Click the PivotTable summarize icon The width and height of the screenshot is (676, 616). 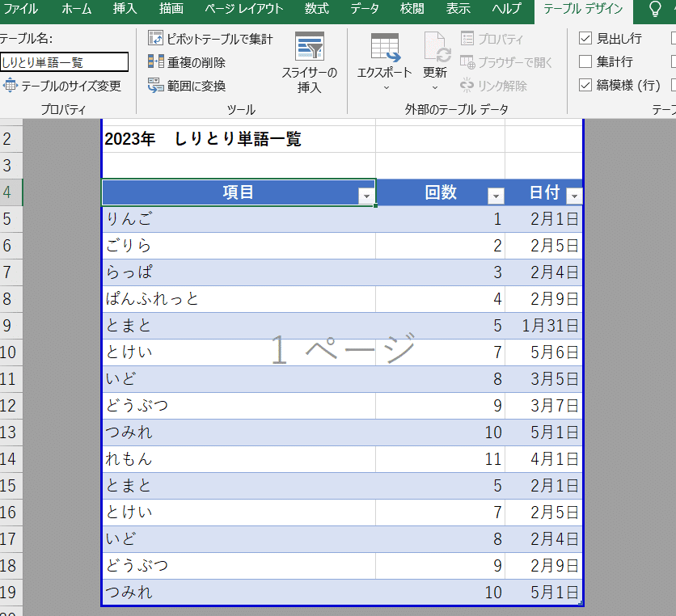tap(155, 38)
